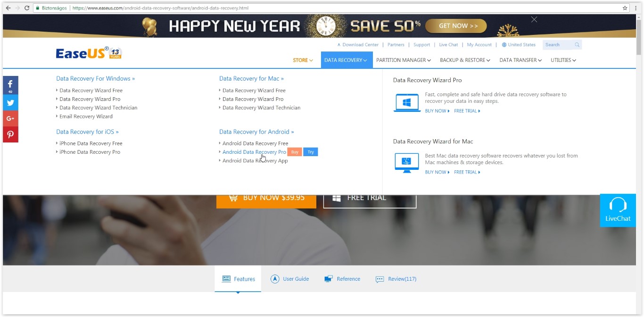Click the EaseUS logo
Viewport: 644px width, 317px height.
tap(89, 53)
